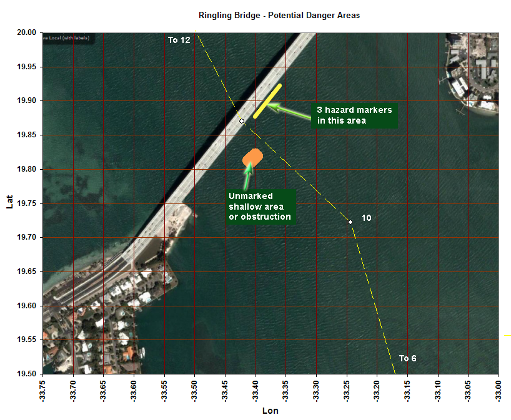511x420 pixels.
Task: Click the 19.50 latitude tick label
Action: 26,374
